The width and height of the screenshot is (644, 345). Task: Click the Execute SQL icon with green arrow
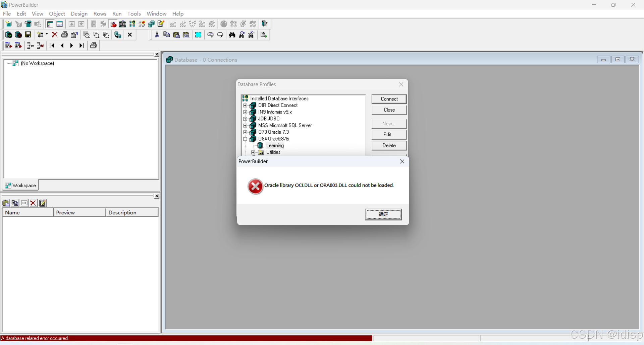coord(264,35)
